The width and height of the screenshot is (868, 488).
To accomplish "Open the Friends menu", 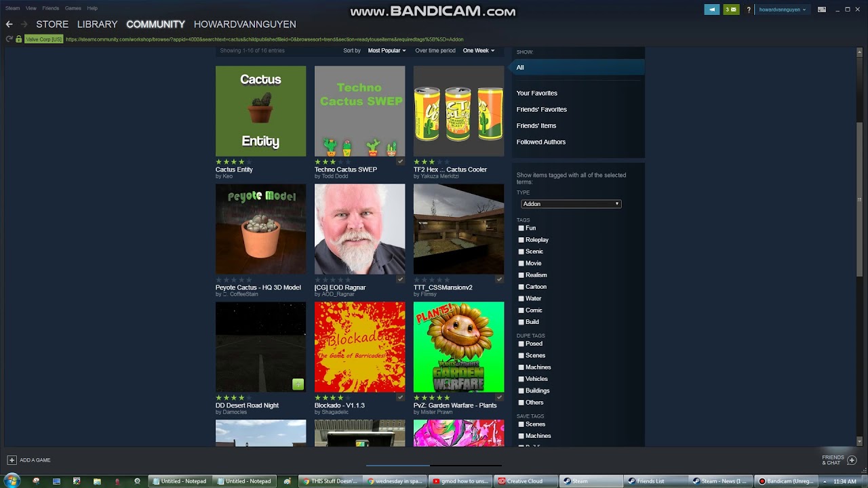I will (51, 8).
